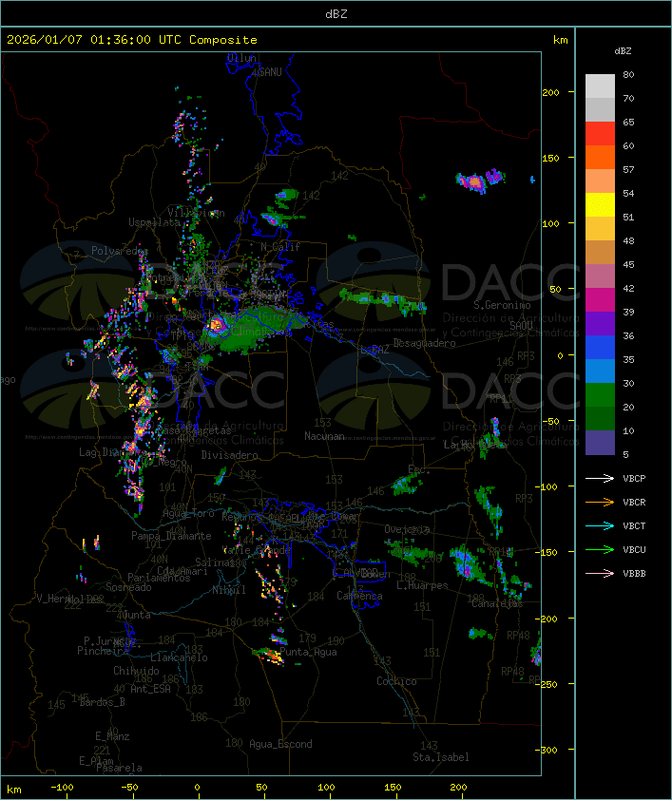Viewport: 672px width, 800px height.
Task: Click the VBCP legend label
Action: point(634,479)
